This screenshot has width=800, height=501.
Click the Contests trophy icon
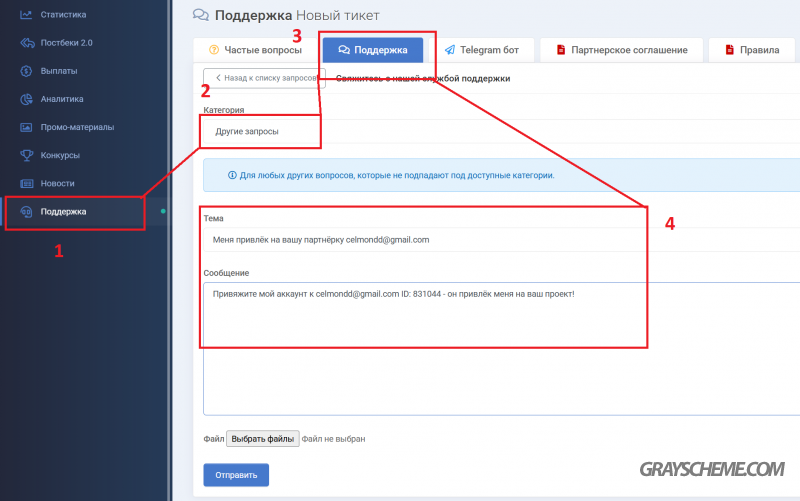27,155
